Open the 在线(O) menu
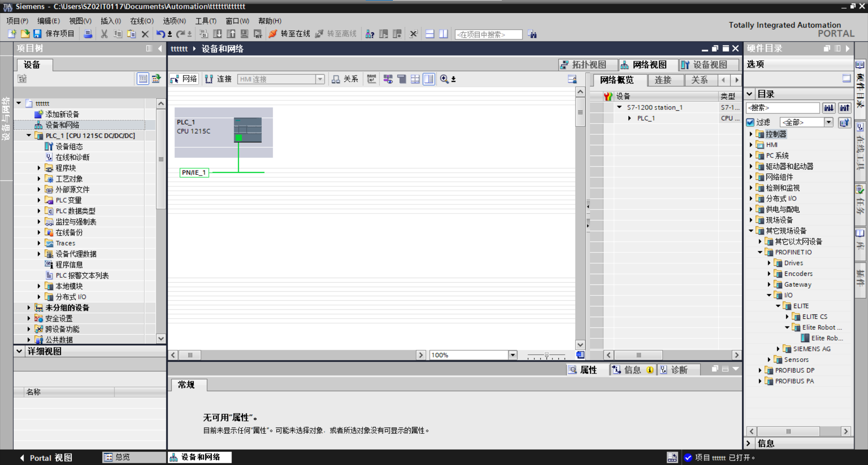Screen dimensions: 868x465 (142, 21)
